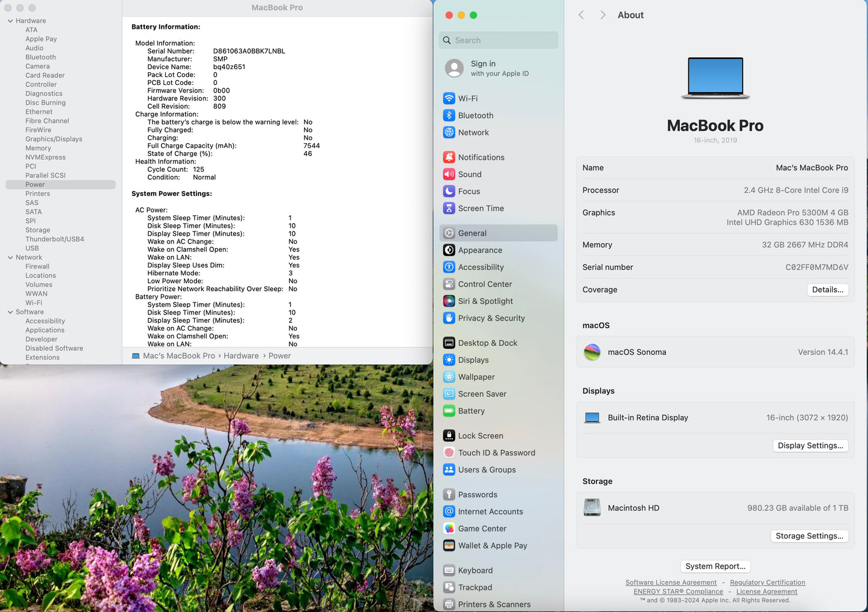The width and height of the screenshot is (868, 612).
Task: Select the Focus moon icon
Action: coord(449,191)
